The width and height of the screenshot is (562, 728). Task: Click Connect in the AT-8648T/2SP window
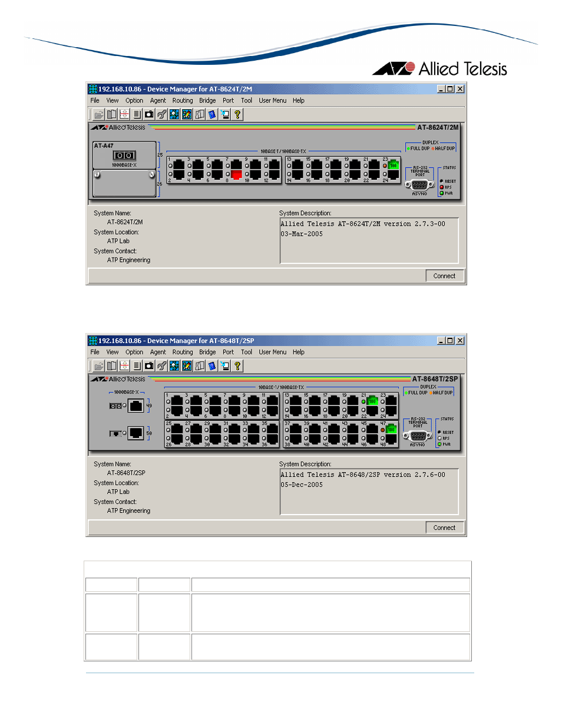[x=444, y=528]
